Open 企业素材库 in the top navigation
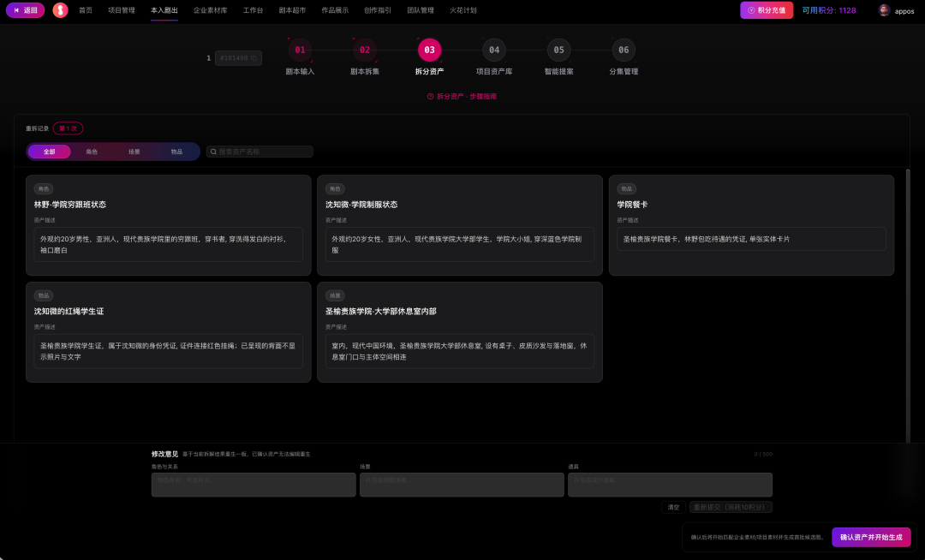 click(x=210, y=10)
